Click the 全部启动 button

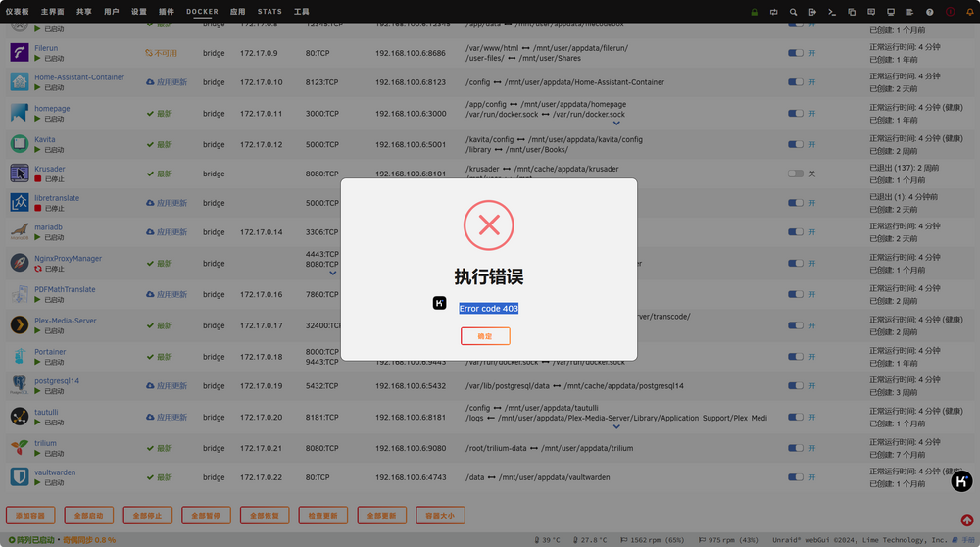coord(89,516)
